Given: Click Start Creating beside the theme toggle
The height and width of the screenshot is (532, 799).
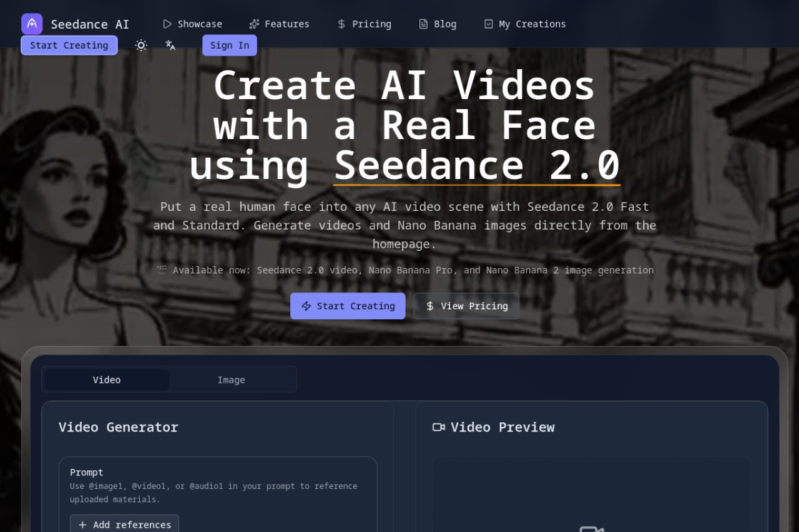Looking at the screenshot, I should (x=69, y=45).
